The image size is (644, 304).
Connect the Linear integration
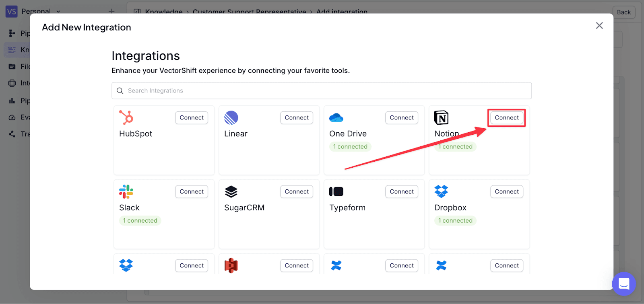coord(297,118)
